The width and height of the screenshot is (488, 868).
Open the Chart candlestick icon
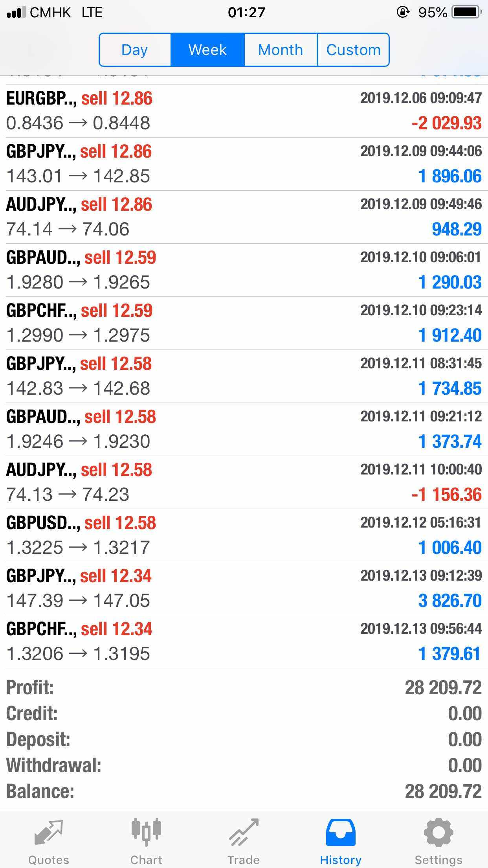(146, 832)
